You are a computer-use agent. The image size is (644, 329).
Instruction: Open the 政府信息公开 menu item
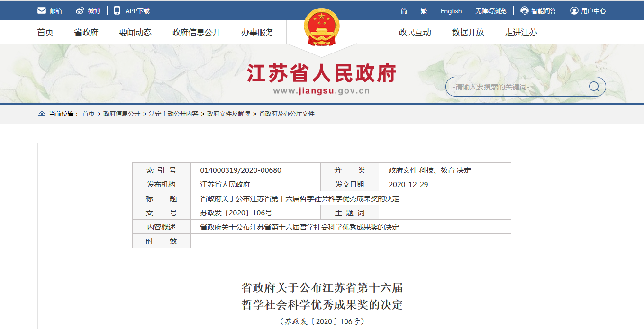coord(197,32)
